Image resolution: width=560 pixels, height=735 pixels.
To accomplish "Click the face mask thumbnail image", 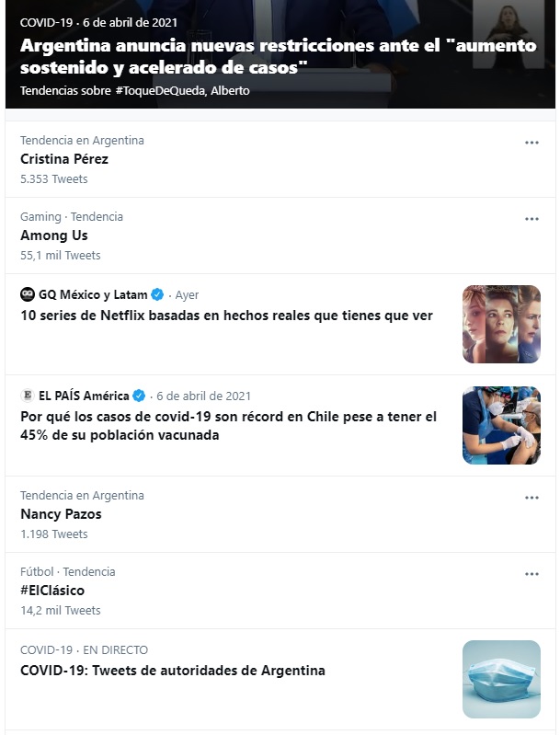I will pyautogui.click(x=501, y=679).
